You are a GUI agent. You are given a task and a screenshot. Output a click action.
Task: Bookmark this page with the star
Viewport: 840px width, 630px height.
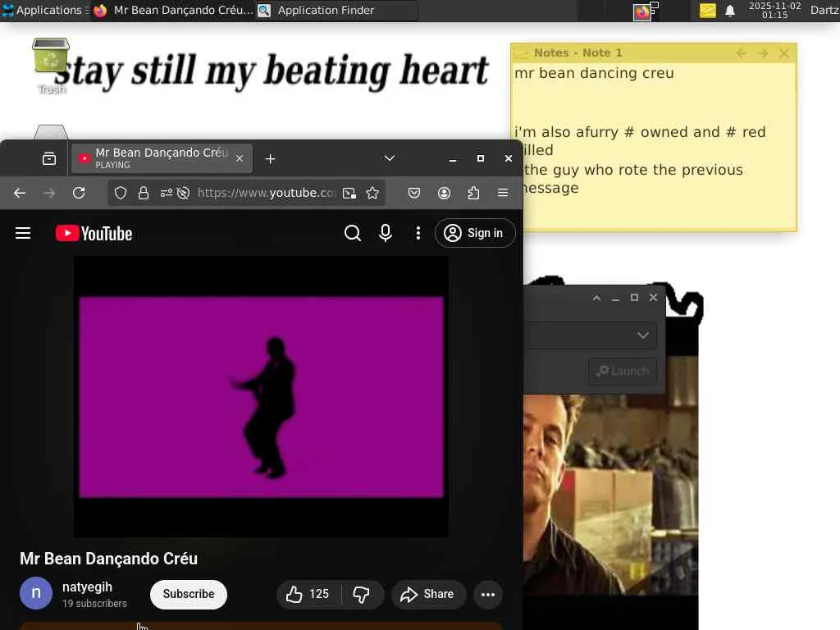pyautogui.click(x=372, y=193)
